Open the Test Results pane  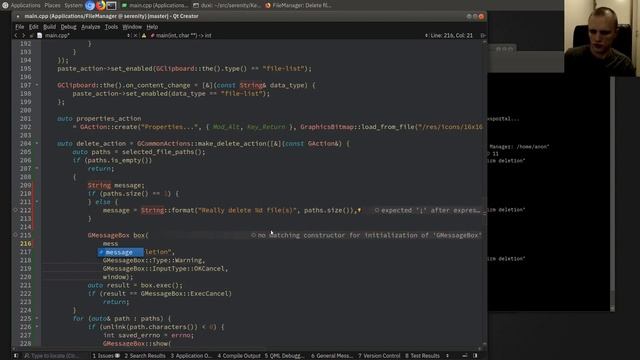pyautogui.click(x=422, y=356)
